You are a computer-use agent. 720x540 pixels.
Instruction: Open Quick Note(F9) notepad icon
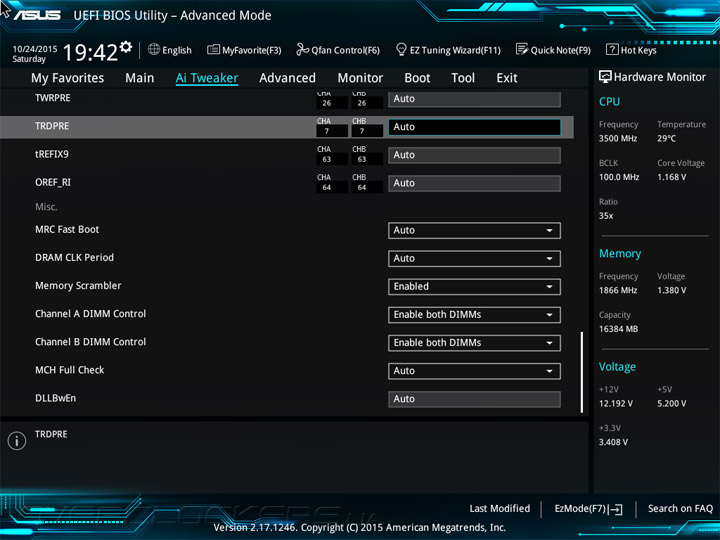click(522, 49)
